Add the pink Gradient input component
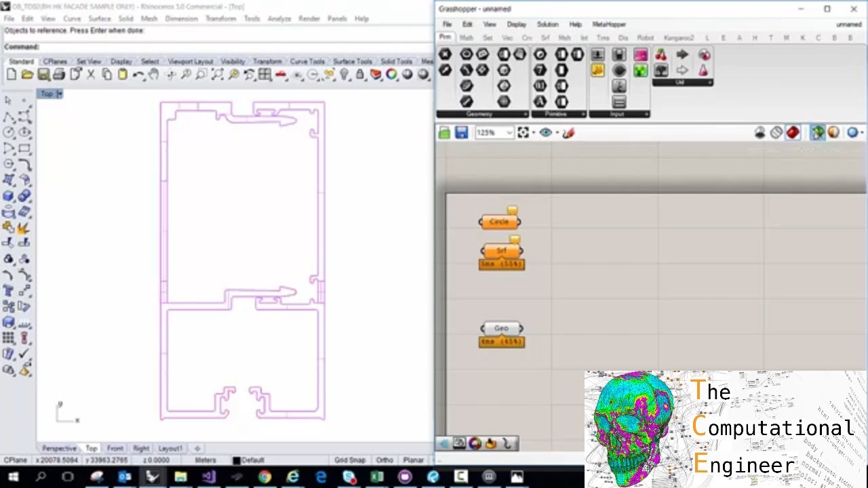 [x=640, y=55]
